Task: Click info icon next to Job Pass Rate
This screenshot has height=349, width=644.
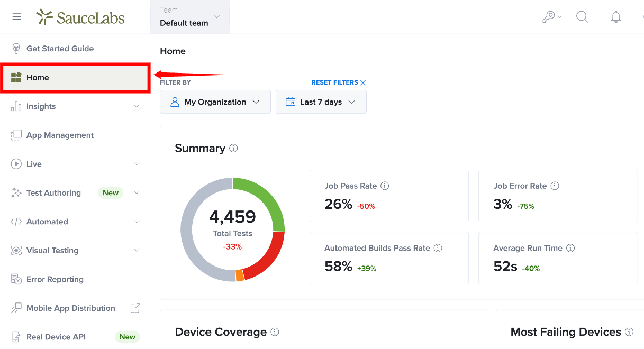Action: coord(385,186)
